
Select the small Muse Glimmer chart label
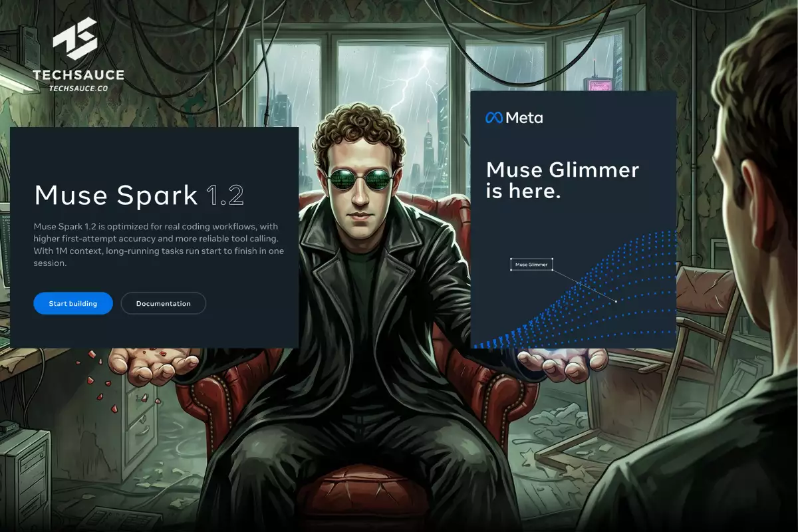531,265
